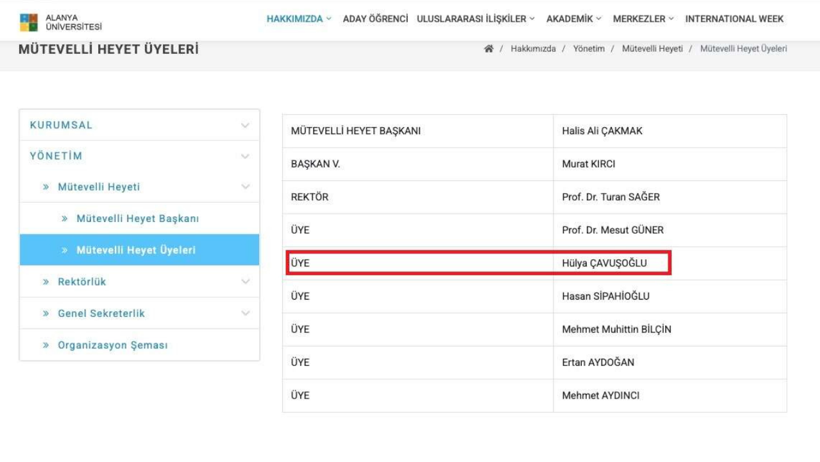Click the KURUMSAL heading text

click(61, 125)
